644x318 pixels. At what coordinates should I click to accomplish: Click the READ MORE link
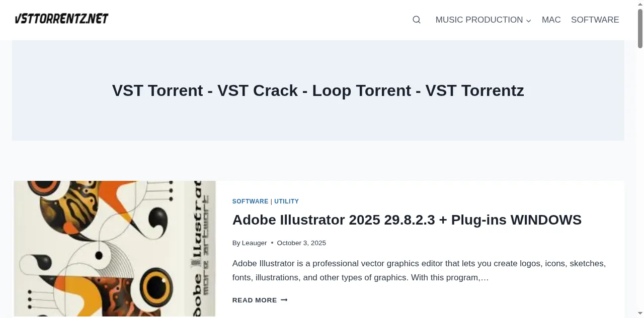point(260,300)
